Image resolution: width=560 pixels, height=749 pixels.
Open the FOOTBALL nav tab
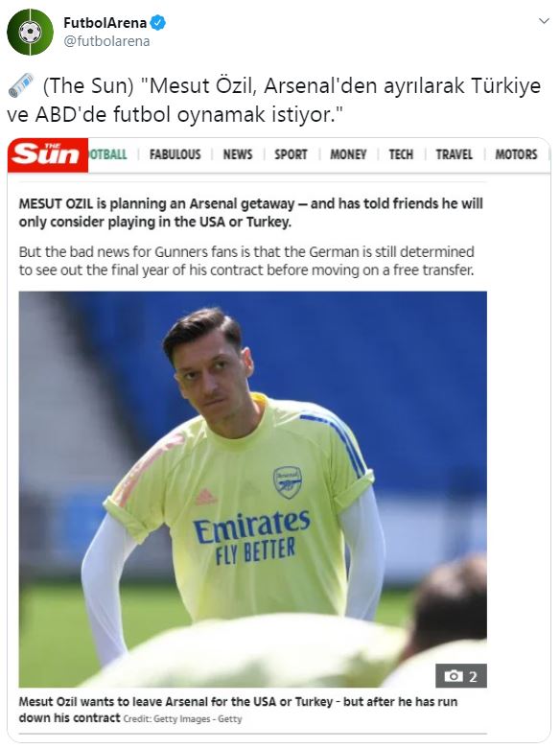click(x=108, y=154)
